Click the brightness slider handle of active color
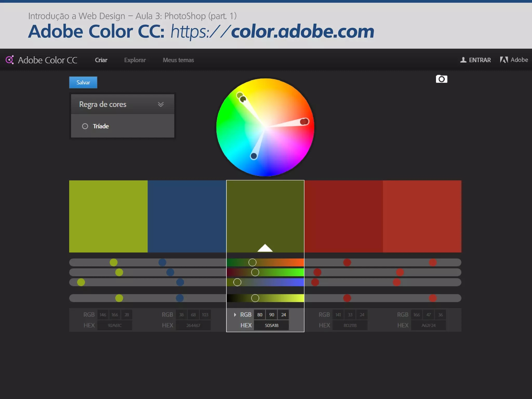 pyautogui.click(x=255, y=298)
